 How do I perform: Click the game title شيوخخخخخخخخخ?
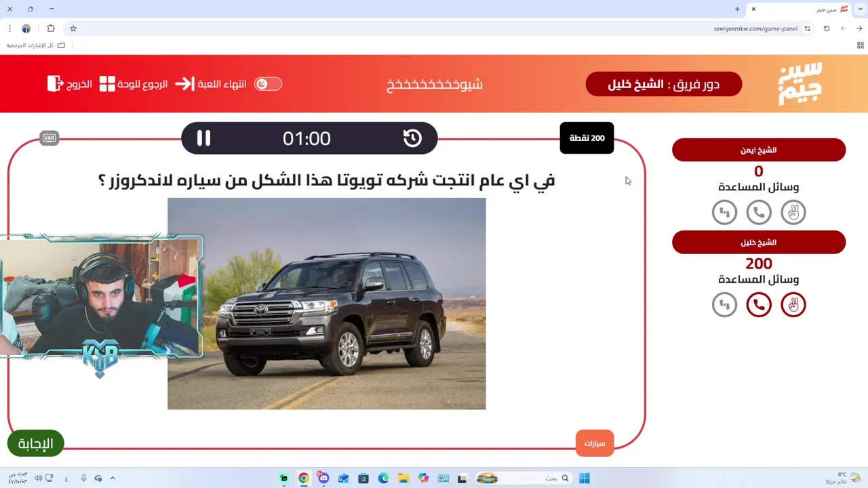click(434, 85)
